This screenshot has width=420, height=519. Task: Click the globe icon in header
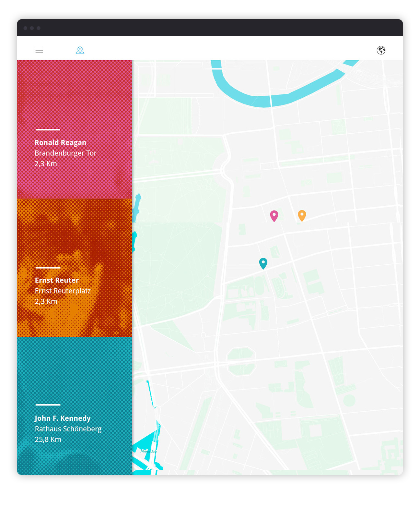click(381, 50)
